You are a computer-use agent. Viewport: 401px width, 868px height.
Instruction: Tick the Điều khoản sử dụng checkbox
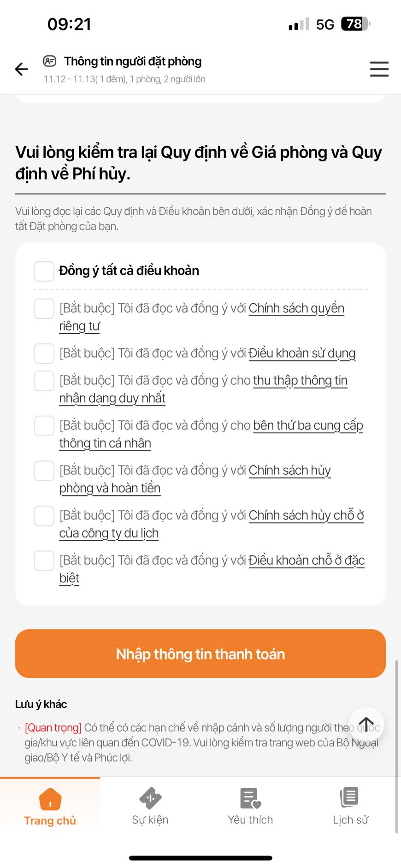[x=44, y=354]
